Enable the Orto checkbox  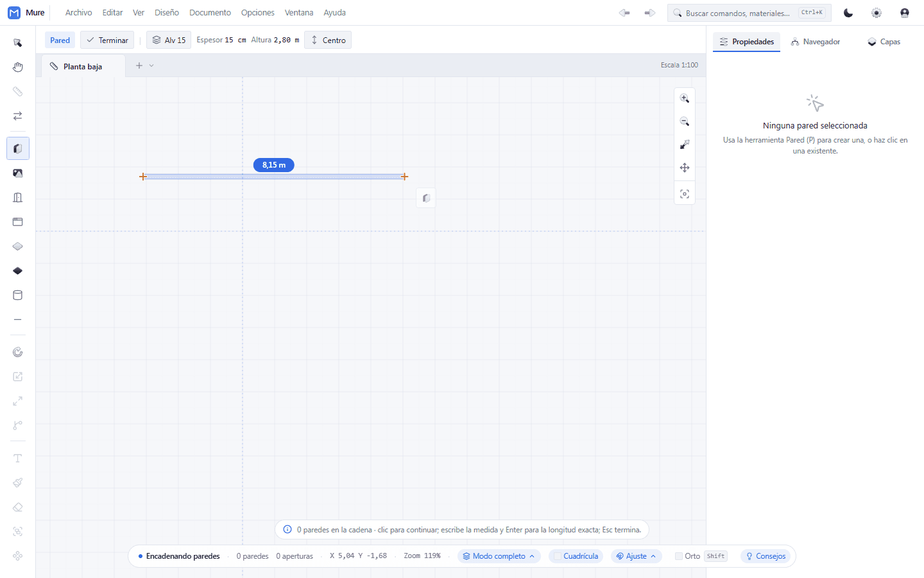679,556
